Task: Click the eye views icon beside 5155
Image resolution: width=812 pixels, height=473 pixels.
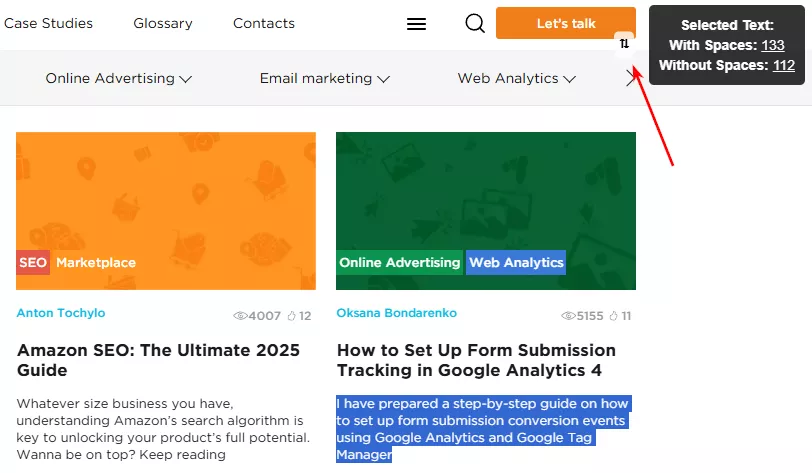Action: (569, 316)
